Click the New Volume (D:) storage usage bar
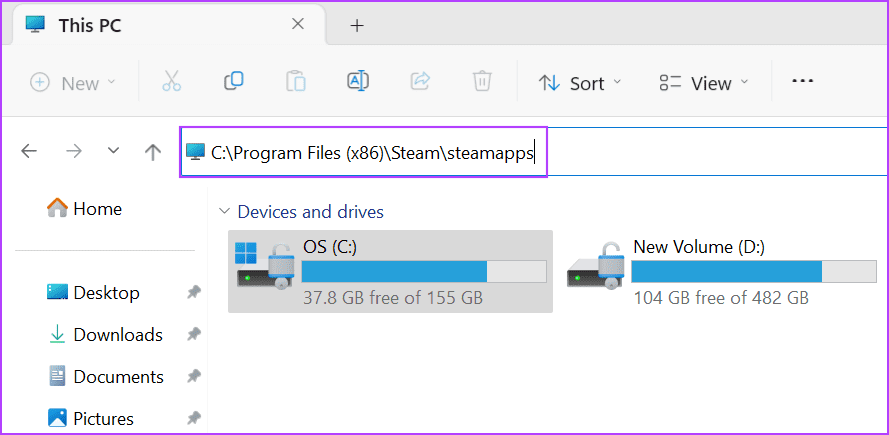 tap(754, 272)
